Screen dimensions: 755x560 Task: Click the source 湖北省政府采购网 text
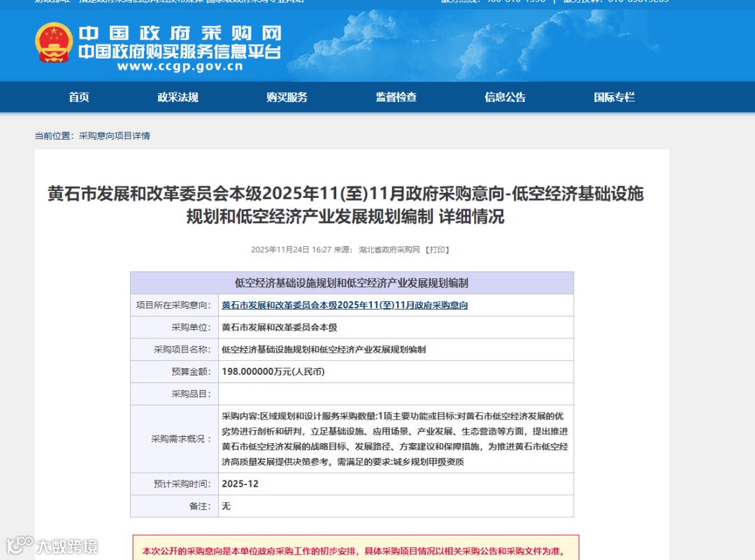click(x=389, y=250)
